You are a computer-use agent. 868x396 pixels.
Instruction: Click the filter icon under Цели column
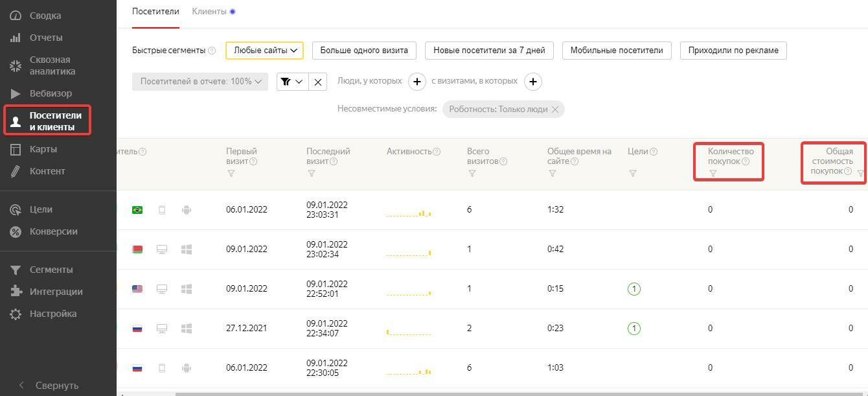pos(633,174)
